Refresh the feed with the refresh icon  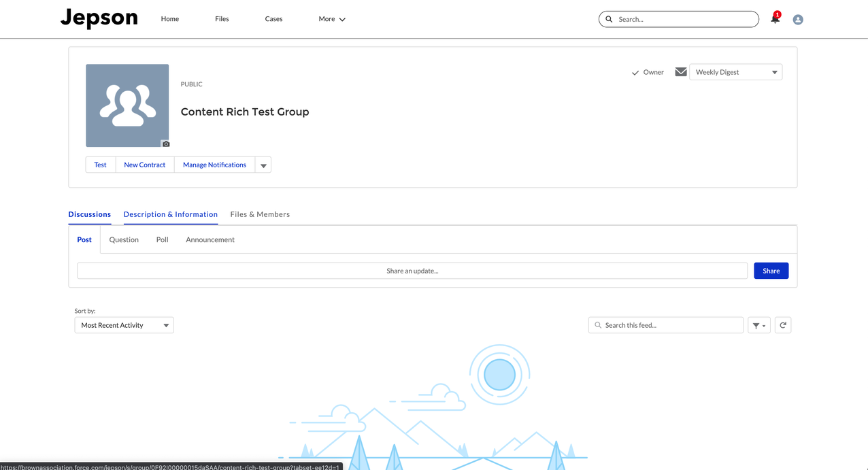[783, 325]
